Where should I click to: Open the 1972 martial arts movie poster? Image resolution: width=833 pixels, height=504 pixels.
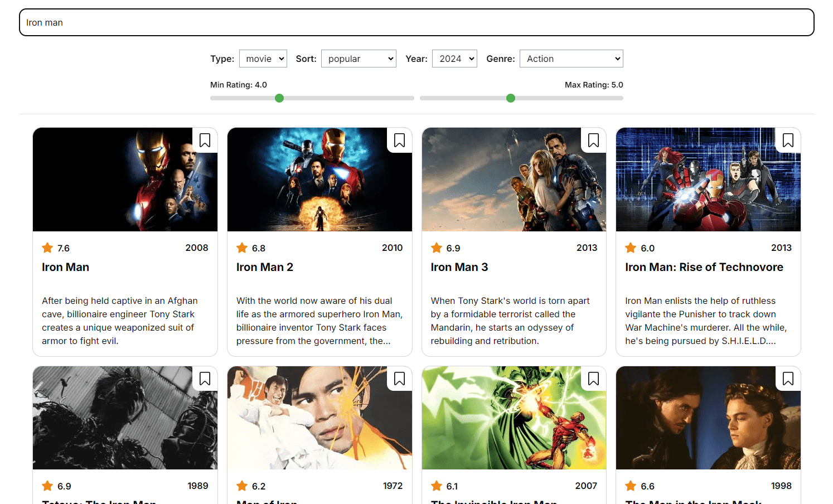[x=319, y=418]
